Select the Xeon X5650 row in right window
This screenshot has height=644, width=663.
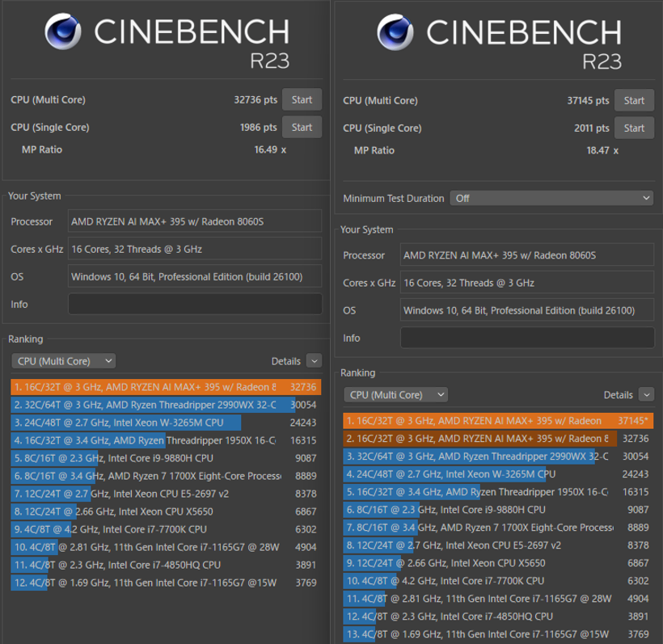(x=498, y=563)
